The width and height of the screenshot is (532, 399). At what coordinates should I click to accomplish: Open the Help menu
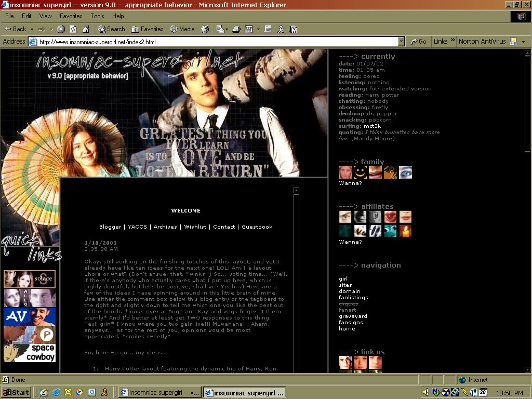118,16
